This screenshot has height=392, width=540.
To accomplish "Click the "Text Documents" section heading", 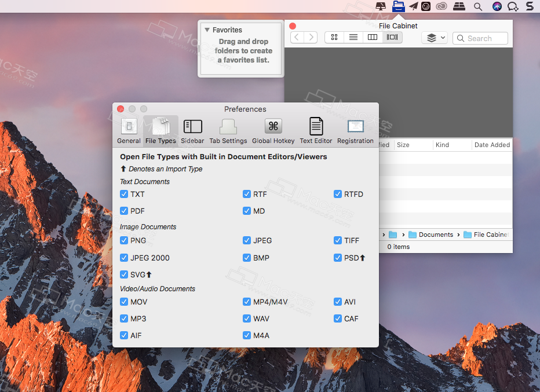I will coord(145,182).
